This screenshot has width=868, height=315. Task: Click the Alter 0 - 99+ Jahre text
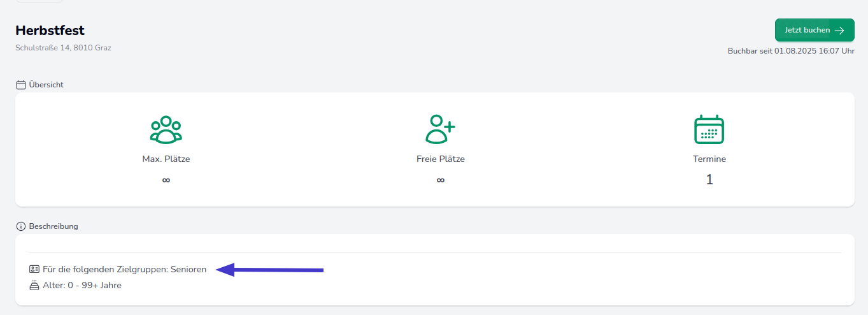(x=82, y=286)
